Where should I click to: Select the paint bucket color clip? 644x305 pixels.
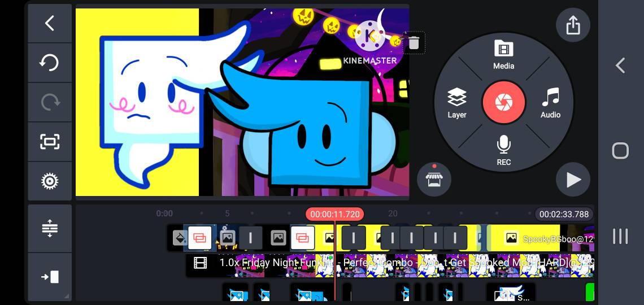[179, 238]
